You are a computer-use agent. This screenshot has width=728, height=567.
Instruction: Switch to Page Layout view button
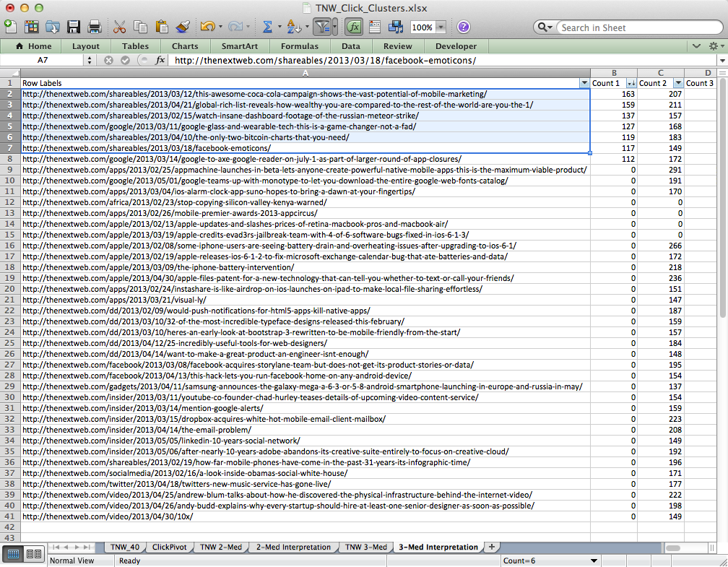coord(33,554)
